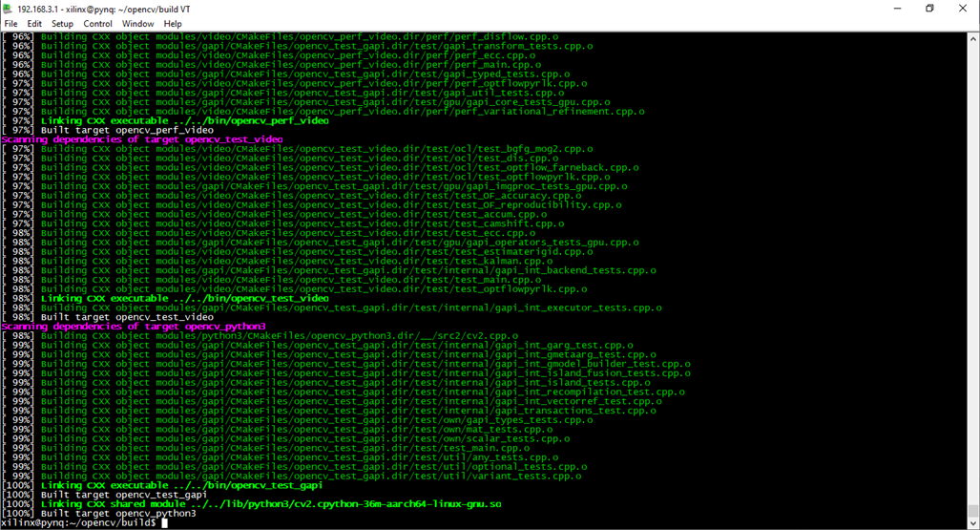Click the perf_variational_refinement.cpp.o build line
Screen dimensions: 980x530
[x=323, y=112]
